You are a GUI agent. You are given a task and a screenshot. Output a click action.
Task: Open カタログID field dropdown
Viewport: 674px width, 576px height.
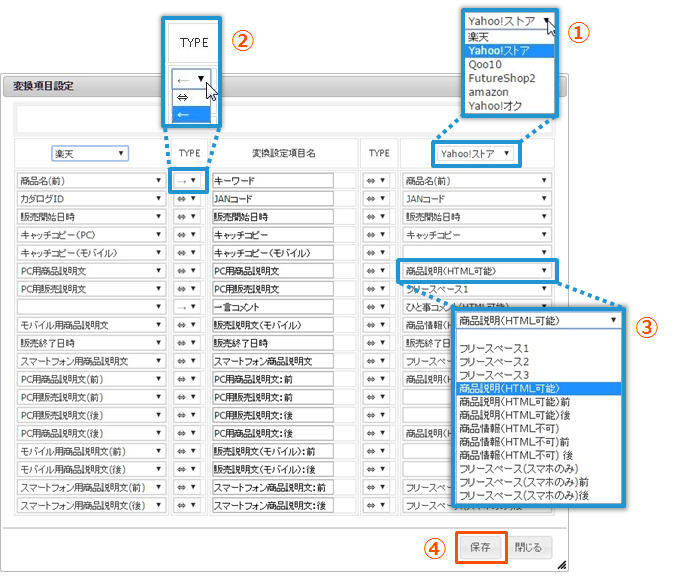click(91, 199)
